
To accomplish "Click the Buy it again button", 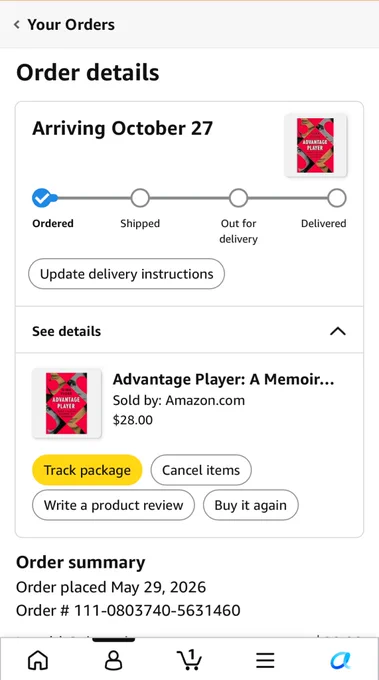I will click(x=251, y=505).
